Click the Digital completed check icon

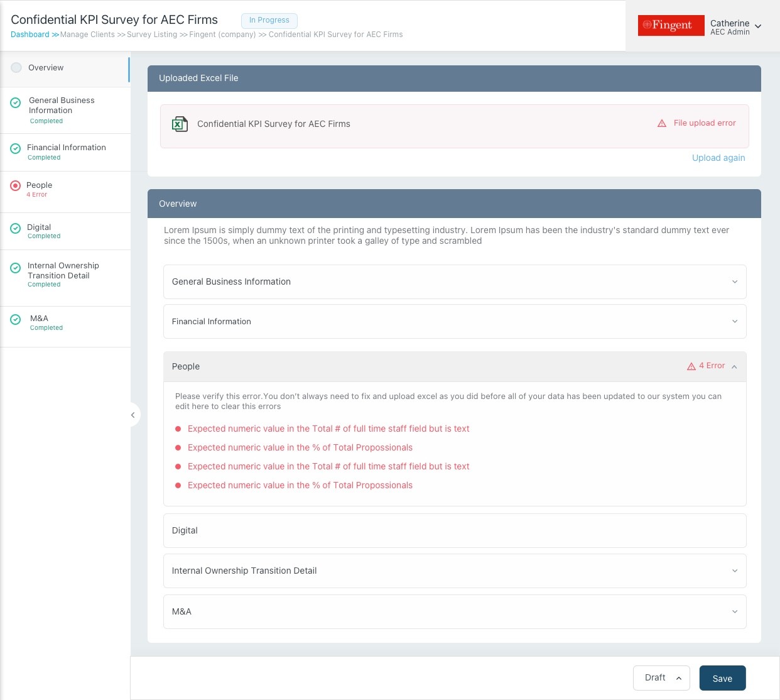pyautogui.click(x=16, y=228)
